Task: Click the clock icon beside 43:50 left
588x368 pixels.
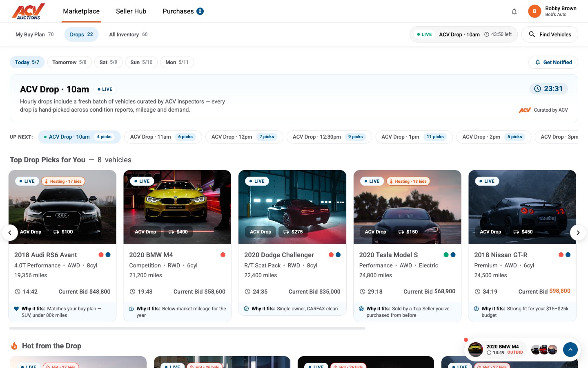Action: click(487, 34)
